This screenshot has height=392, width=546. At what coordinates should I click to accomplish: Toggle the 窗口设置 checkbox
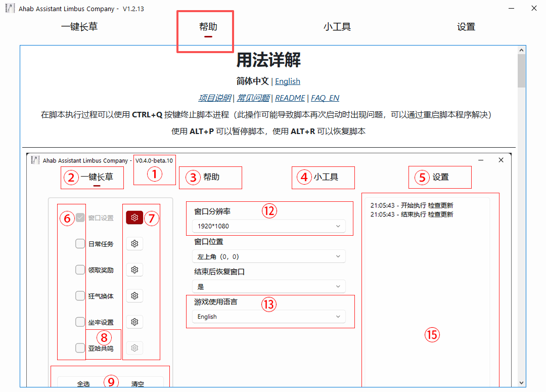point(80,217)
